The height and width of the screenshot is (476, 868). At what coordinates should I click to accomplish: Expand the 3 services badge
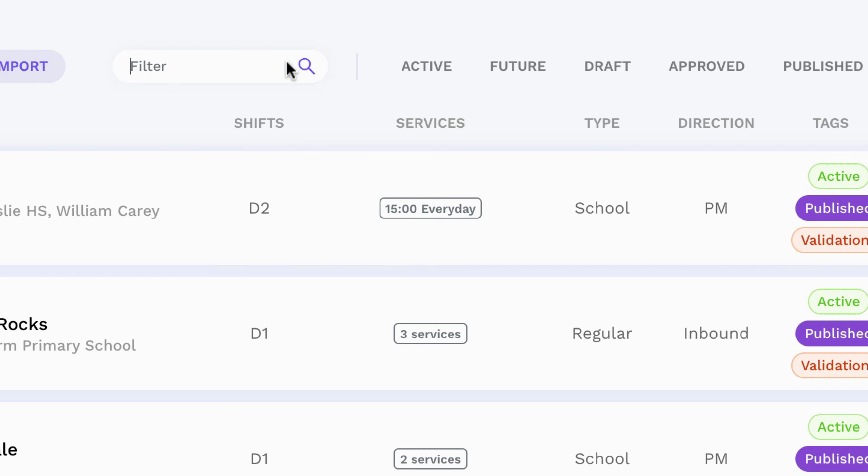[430, 334]
